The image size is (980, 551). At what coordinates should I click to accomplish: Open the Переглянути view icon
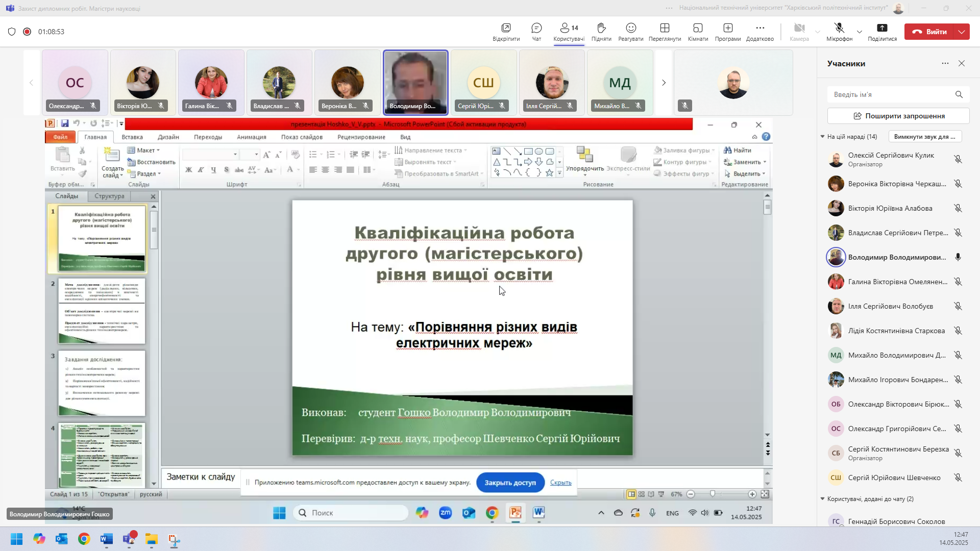coord(665,32)
